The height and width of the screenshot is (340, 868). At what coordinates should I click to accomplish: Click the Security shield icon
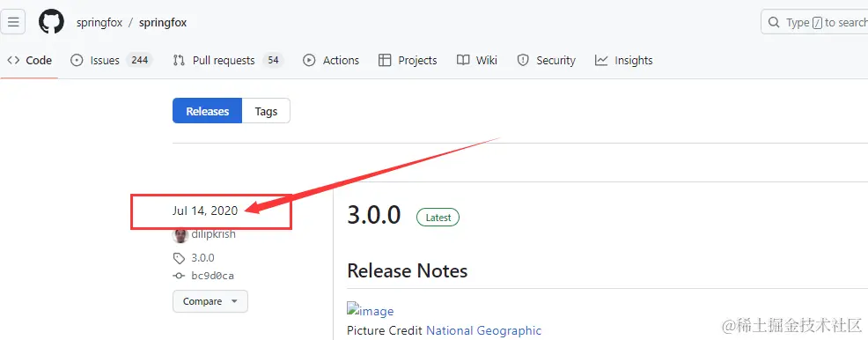tap(523, 61)
